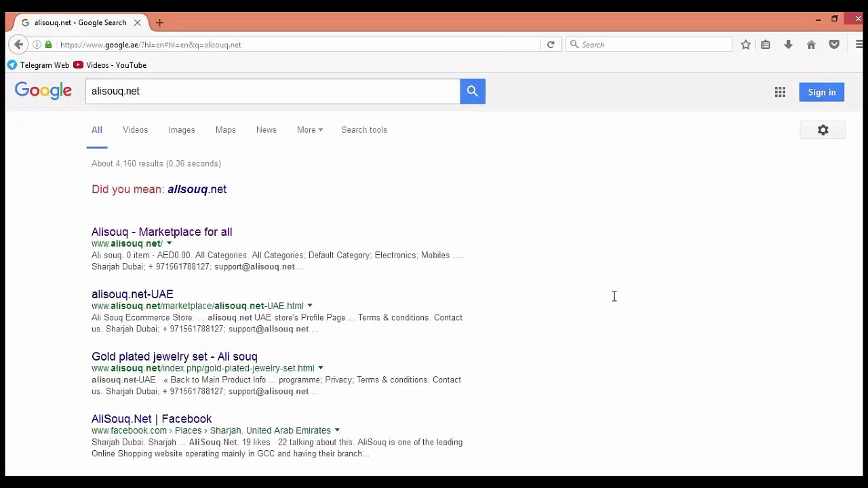Expand dropdown arrow next to www.alisouq.net/

coord(169,243)
